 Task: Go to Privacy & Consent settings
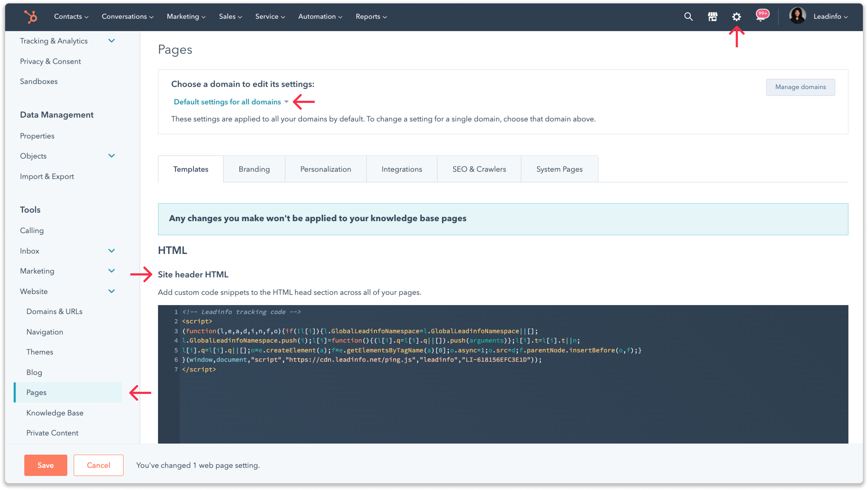tap(50, 61)
